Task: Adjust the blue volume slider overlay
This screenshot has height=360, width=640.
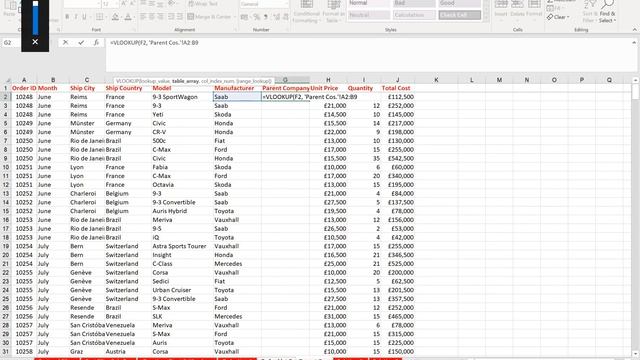Action: [35, 18]
